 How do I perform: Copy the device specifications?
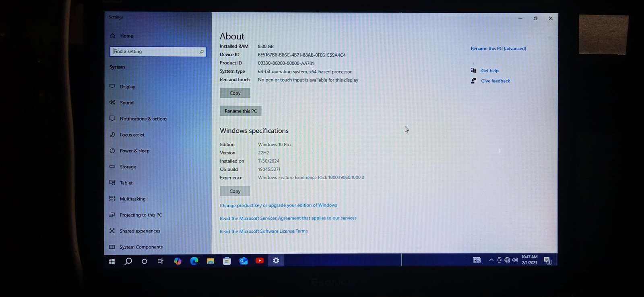pos(235,93)
